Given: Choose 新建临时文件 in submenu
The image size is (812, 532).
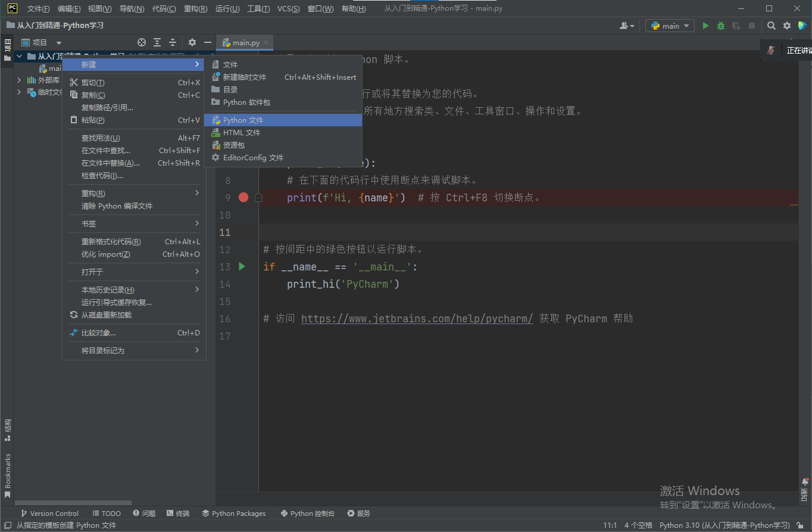Looking at the screenshot, I should (283, 77).
